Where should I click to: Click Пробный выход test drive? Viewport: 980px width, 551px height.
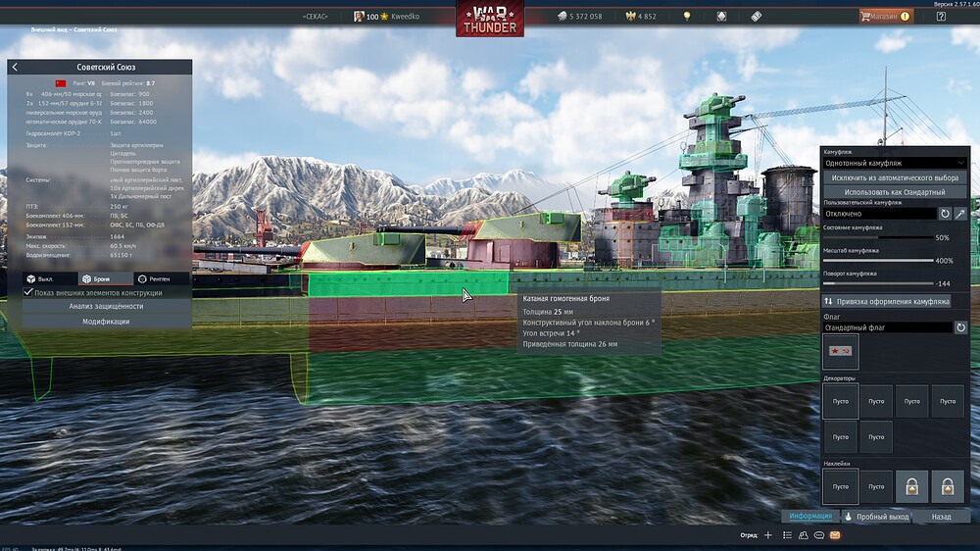click(875, 517)
